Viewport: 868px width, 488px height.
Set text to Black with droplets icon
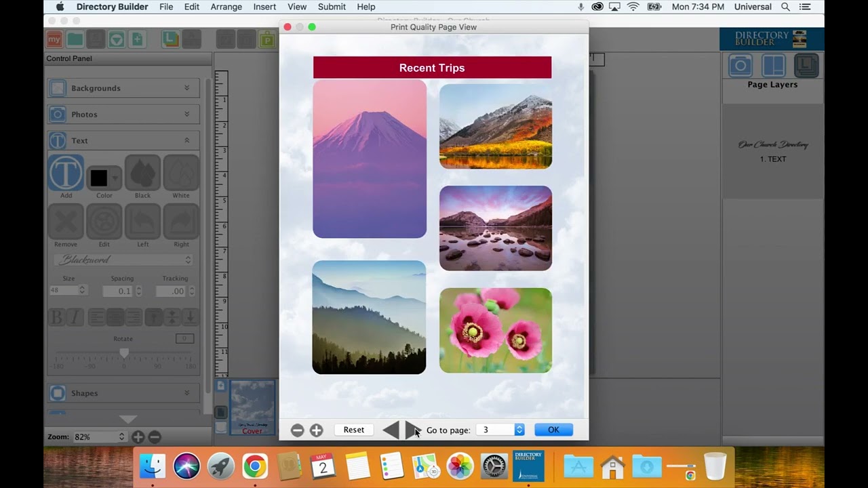[142, 172]
